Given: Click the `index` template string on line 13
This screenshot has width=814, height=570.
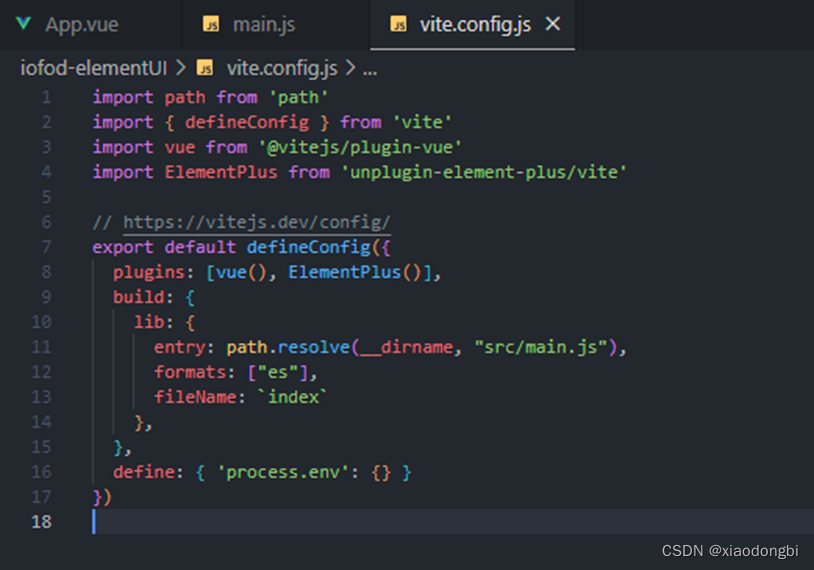Looking at the screenshot, I should coord(293,397).
